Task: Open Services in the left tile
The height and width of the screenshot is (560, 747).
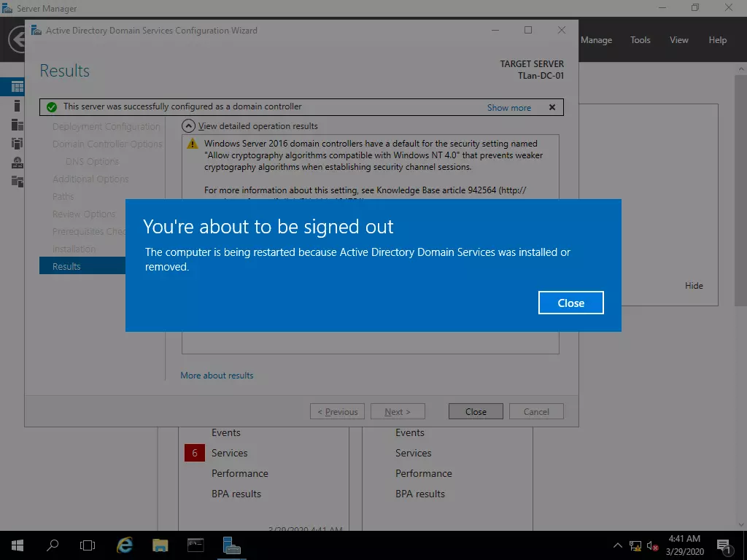Action: click(230, 453)
